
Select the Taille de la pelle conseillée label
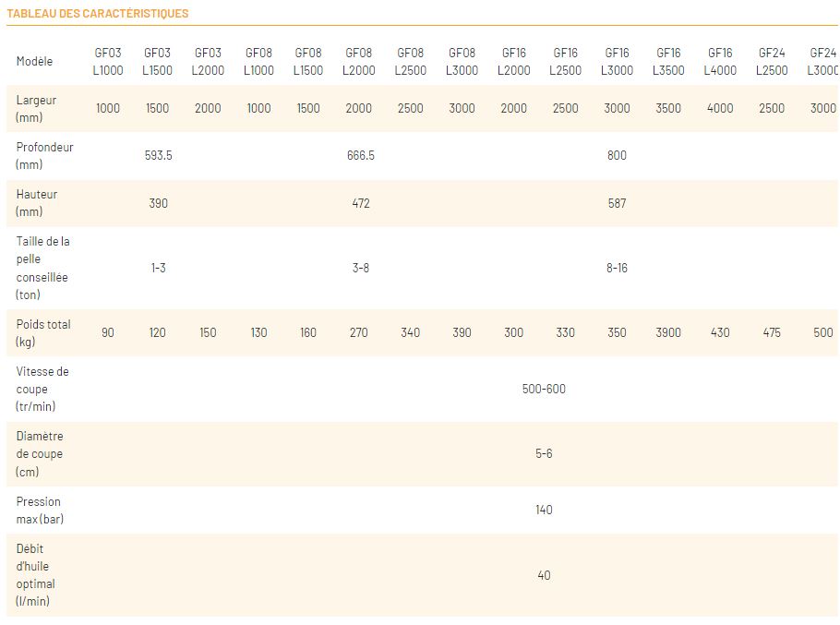point(42,268)
